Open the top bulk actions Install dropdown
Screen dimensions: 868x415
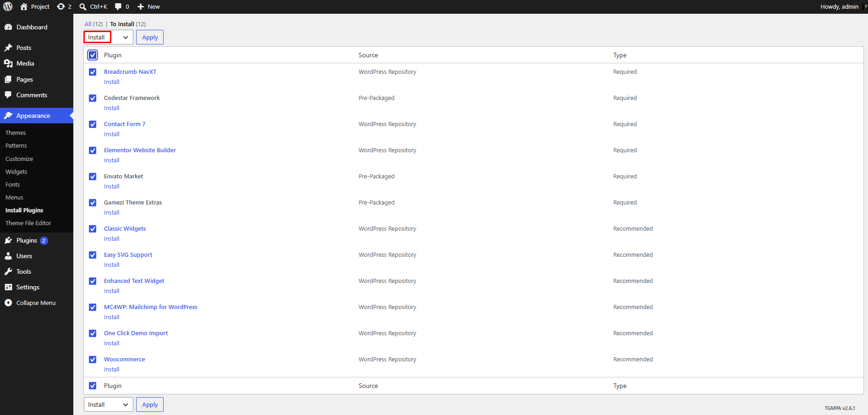pos(109,37)
